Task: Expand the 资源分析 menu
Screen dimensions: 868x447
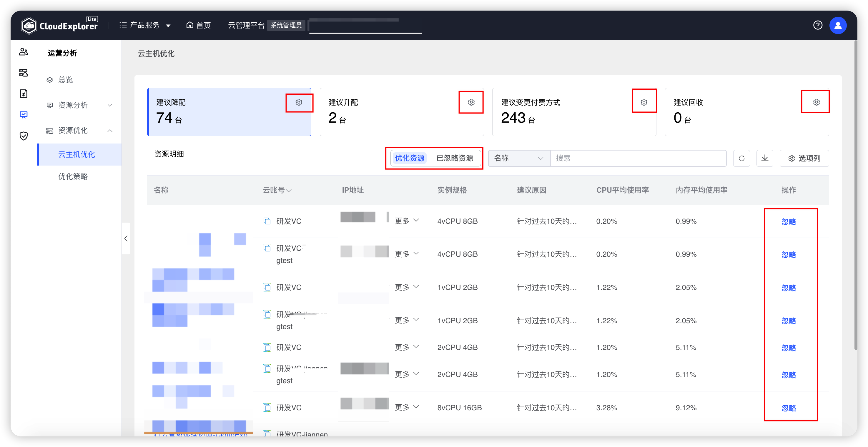Action: click(x=79, y=105)
